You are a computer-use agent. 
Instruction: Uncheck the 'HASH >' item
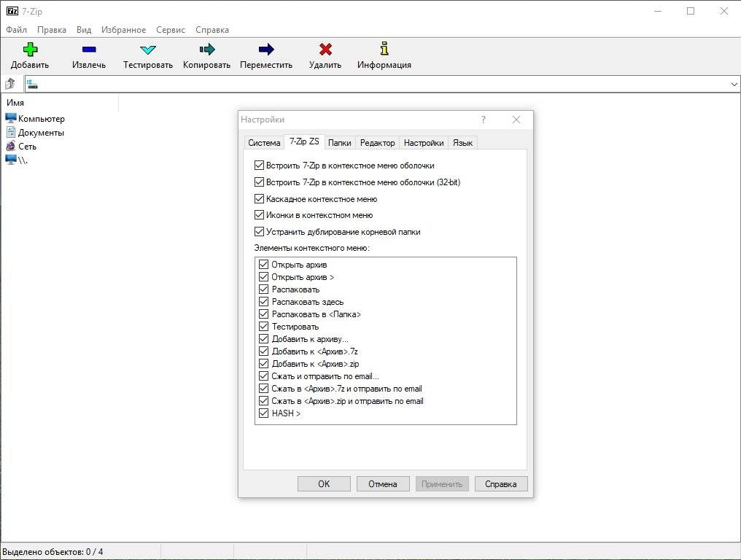(x=264, y=413)
